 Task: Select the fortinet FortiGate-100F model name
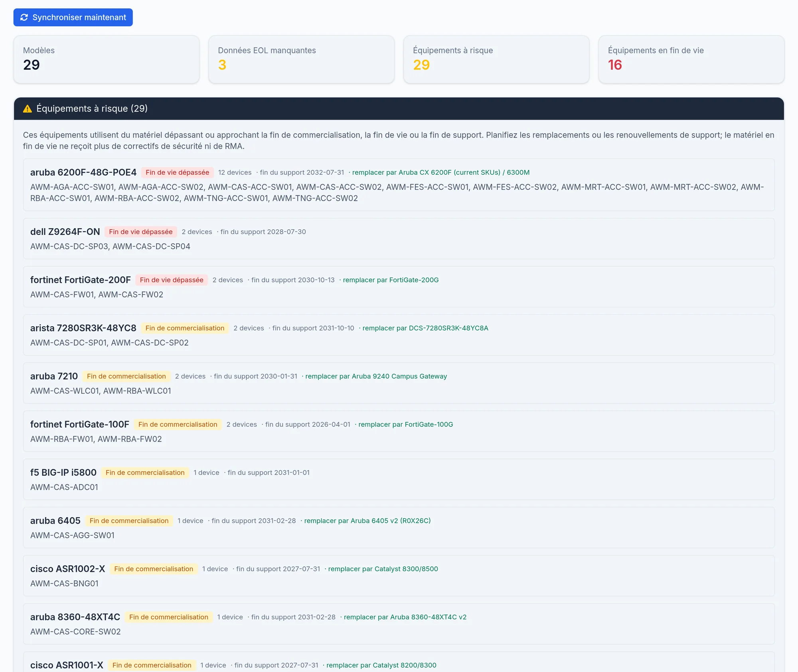click(80, 425)
